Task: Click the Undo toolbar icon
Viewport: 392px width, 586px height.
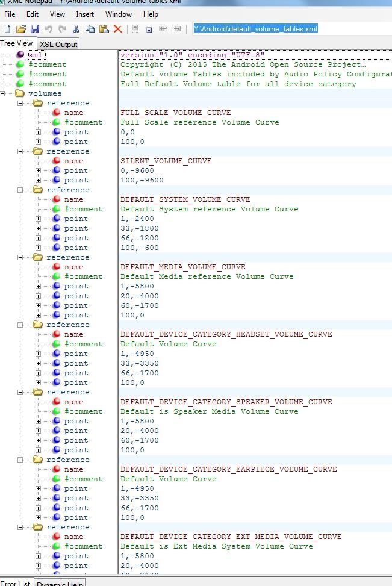Action: 49,29
